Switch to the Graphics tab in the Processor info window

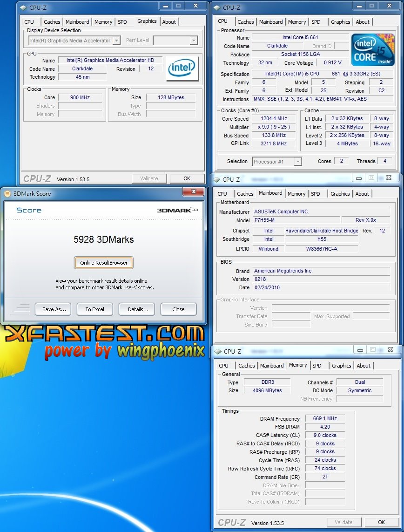(x=340, y=22)
